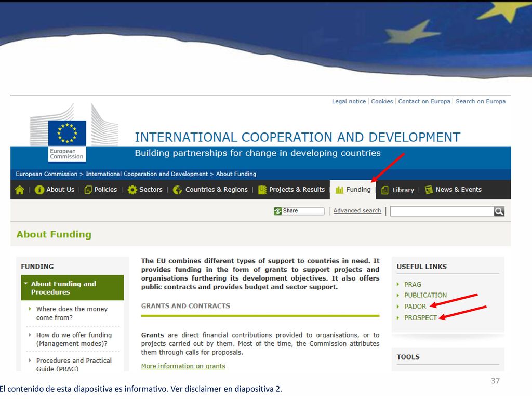Click the Share button
Image resolution: width=532 pixels, height=399 pixels.
pos(299,211)
